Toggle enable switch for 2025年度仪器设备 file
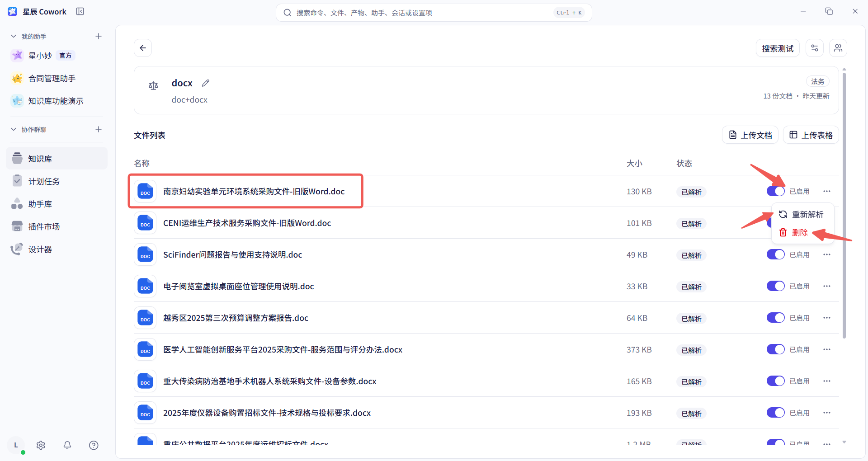 pos(775,413)
